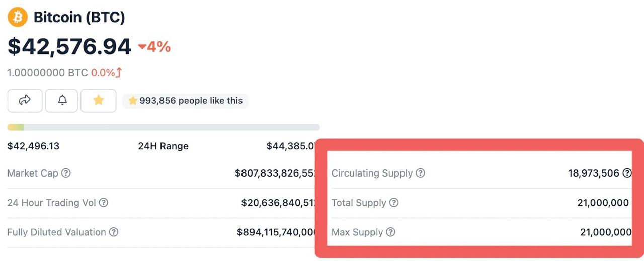The image size is (644, 261).
Task: Click the Market Cap help icon
Action: (x=66, y=173)
